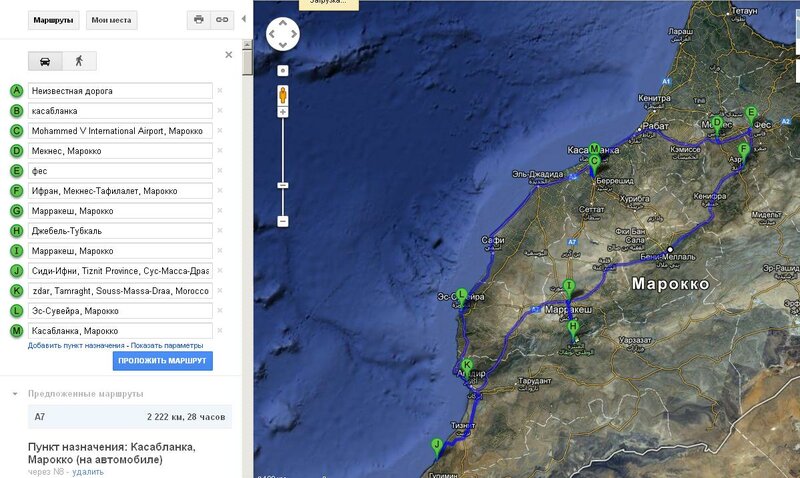The image size is (800, 478).
Task: Click the print directions icon
Action: pyautogui.click(x=199, y=19)
